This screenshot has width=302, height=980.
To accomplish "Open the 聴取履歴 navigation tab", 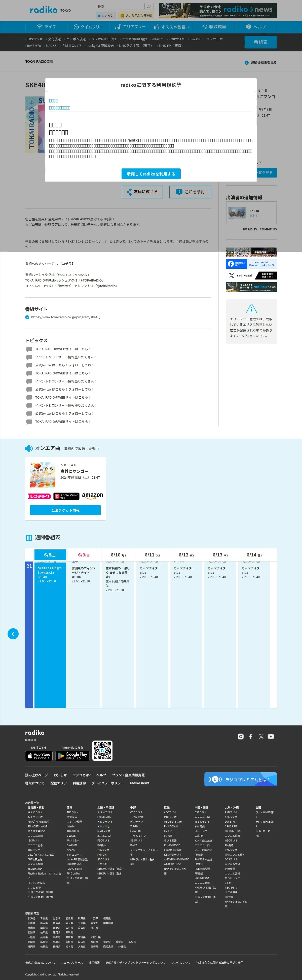I will (214, 27).
